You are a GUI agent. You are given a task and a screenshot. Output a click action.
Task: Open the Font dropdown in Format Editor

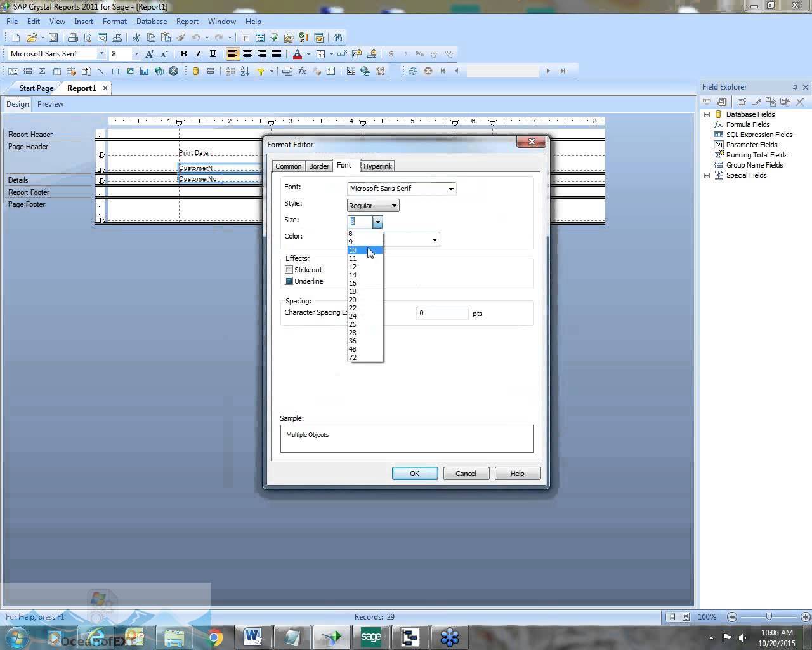(451, 189)
